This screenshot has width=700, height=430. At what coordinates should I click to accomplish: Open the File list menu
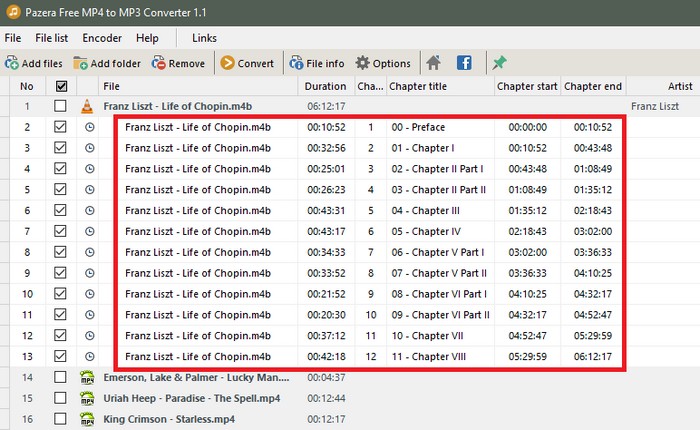point(52,38)
